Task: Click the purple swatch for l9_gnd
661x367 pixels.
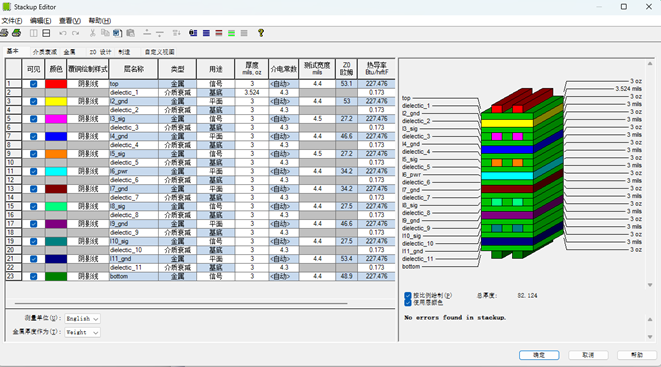Action: point(56,224)
